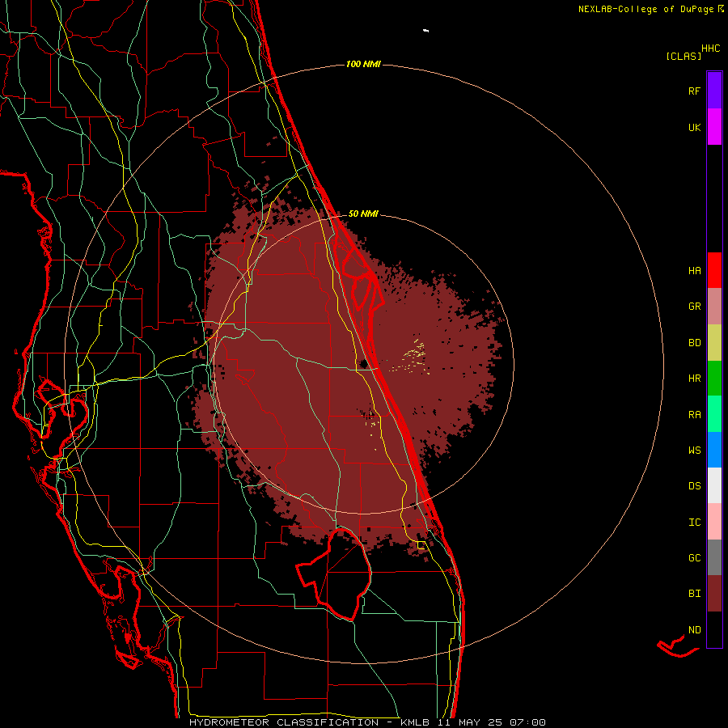Click the KMLB radar site identifier
728x728 pixels.
coord(415,722)
